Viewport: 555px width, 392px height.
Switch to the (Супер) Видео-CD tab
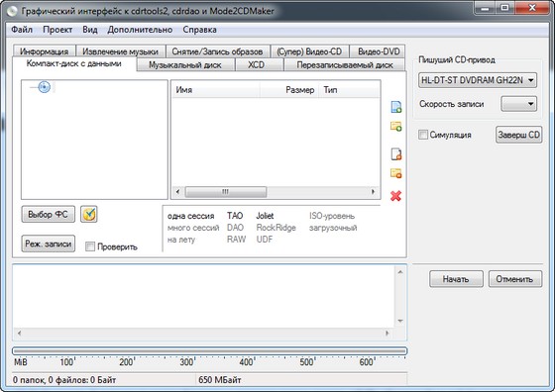click(x=309, y=51)
